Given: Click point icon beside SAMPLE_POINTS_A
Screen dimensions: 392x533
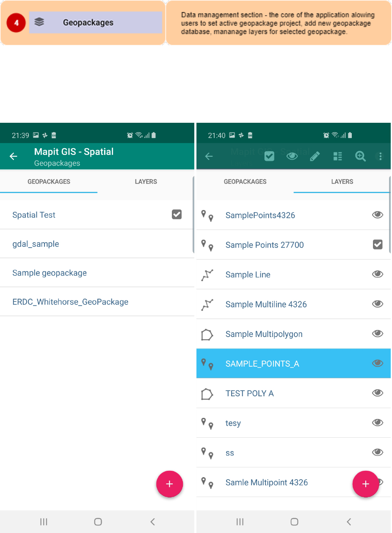Looking at the screenshot, I should point(207,364).
